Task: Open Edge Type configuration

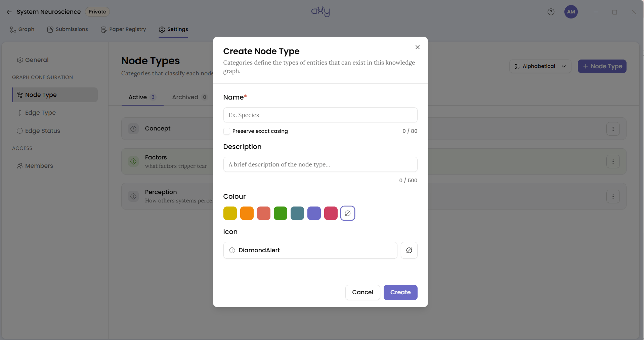Action: [36, 113]
